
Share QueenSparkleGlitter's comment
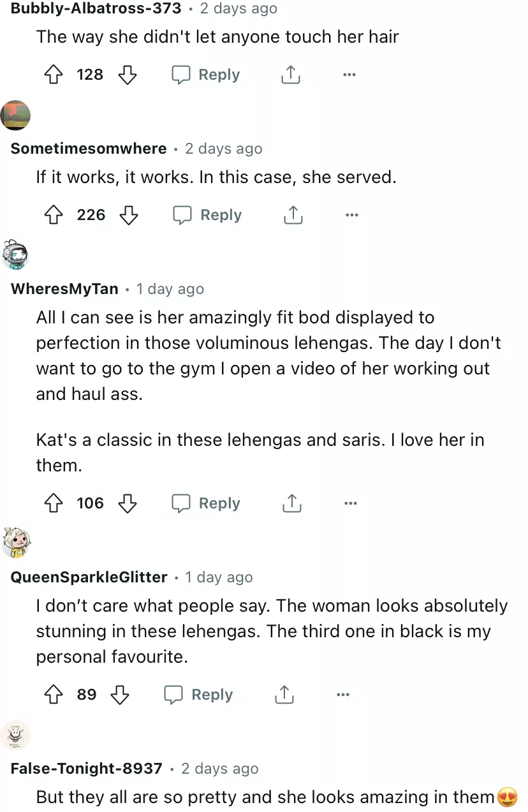click(284, 695)
